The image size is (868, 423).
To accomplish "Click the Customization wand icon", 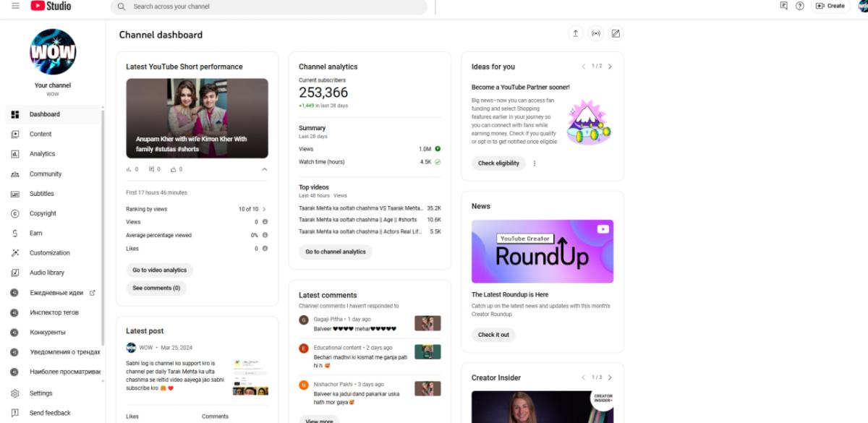I will (x=15, y=253).
